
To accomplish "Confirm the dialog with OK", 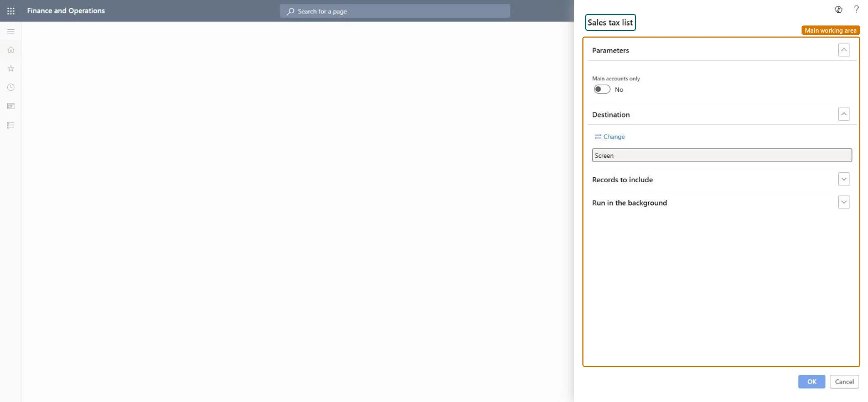I will [x=812, y=382].
